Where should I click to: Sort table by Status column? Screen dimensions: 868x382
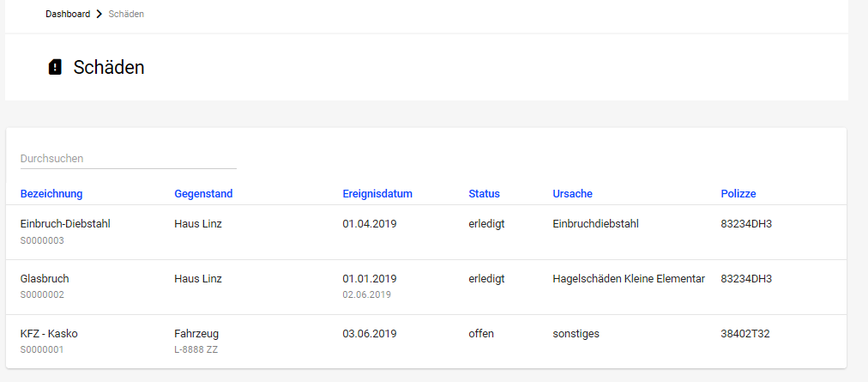(484, 194)
